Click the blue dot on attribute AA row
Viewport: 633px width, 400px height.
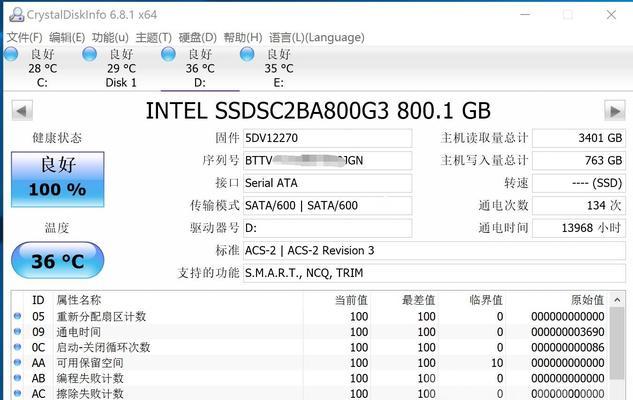[x=17, y=362]
